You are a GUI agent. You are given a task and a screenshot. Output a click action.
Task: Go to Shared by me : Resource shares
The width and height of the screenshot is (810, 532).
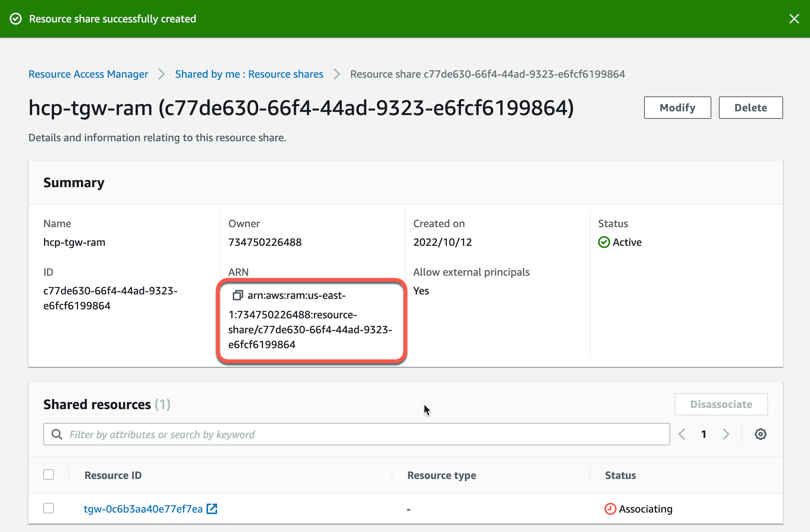[x=249, y=74]
